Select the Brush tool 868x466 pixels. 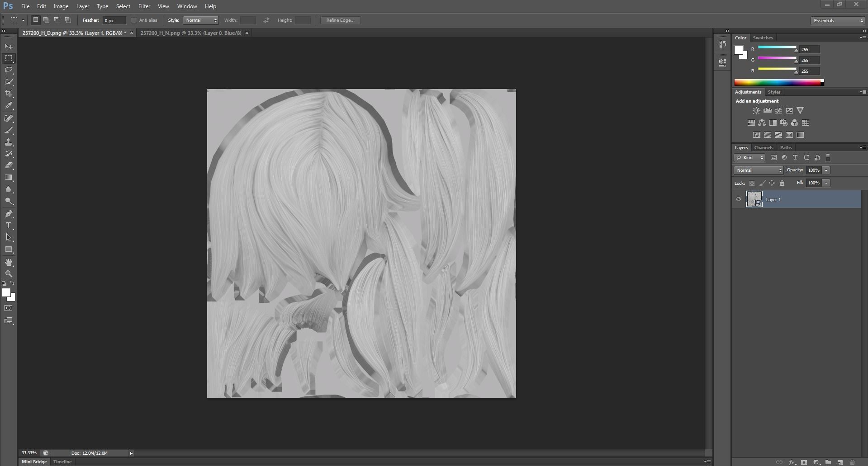[x=9, y=130]
